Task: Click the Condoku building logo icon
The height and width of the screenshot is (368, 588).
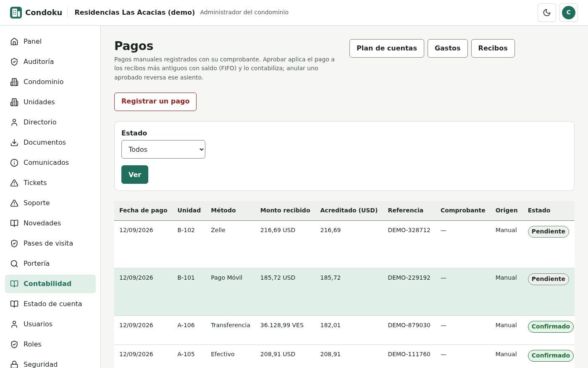Action: [x=16, y=13]
